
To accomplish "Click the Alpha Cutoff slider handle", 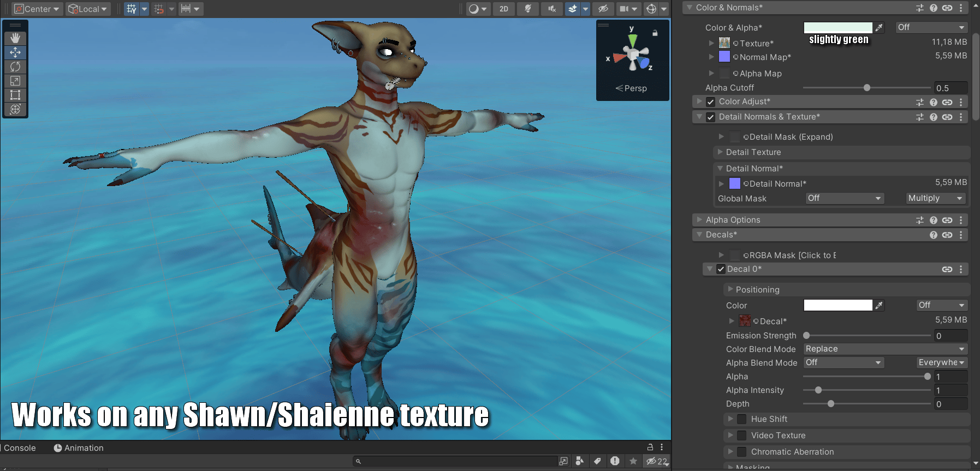I will [867, 88].
